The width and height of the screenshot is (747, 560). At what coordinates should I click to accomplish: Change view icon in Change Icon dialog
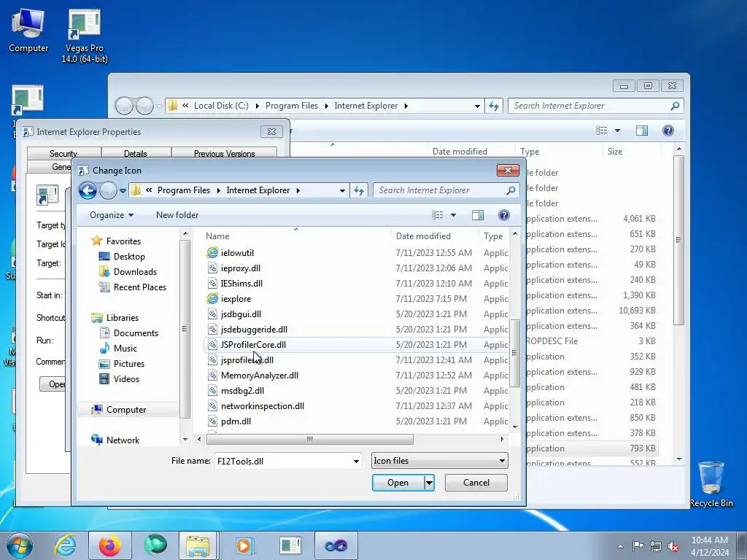pyautogui.click(x=438, y=215)
